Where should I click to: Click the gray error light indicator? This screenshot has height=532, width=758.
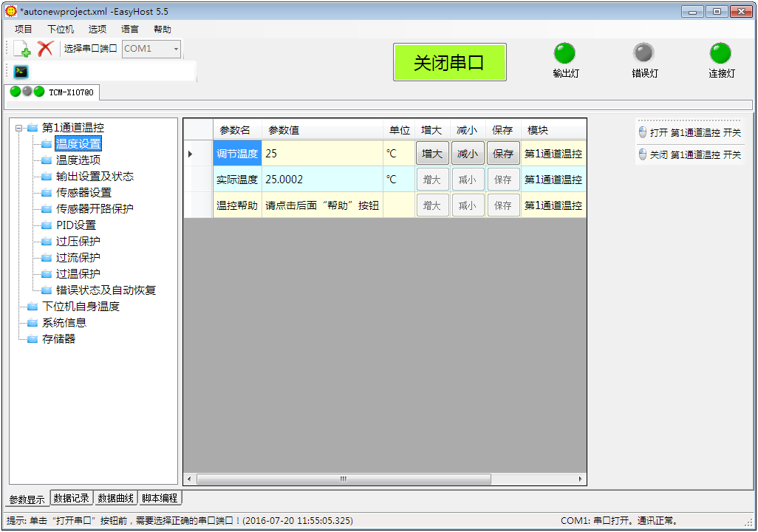click(x=643, y=53)
